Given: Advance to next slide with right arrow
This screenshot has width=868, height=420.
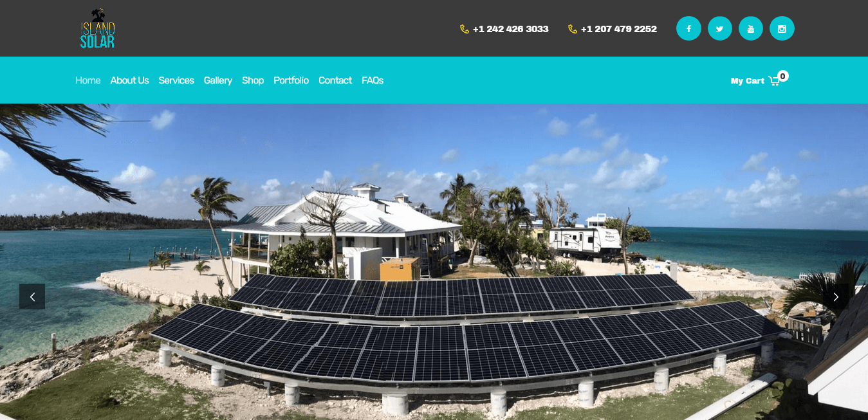Looking at the screenshot, I should pyautogui.click(x=835, y=297).
